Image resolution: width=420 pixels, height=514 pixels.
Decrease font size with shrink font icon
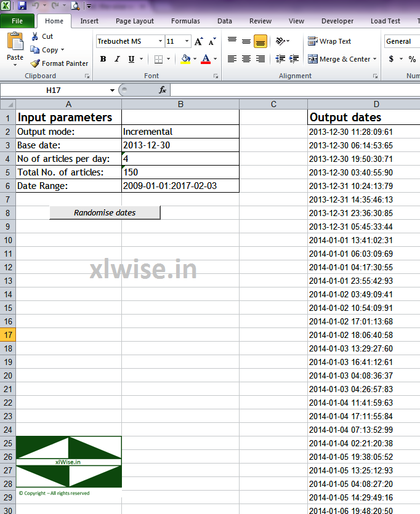coord(212,41)
